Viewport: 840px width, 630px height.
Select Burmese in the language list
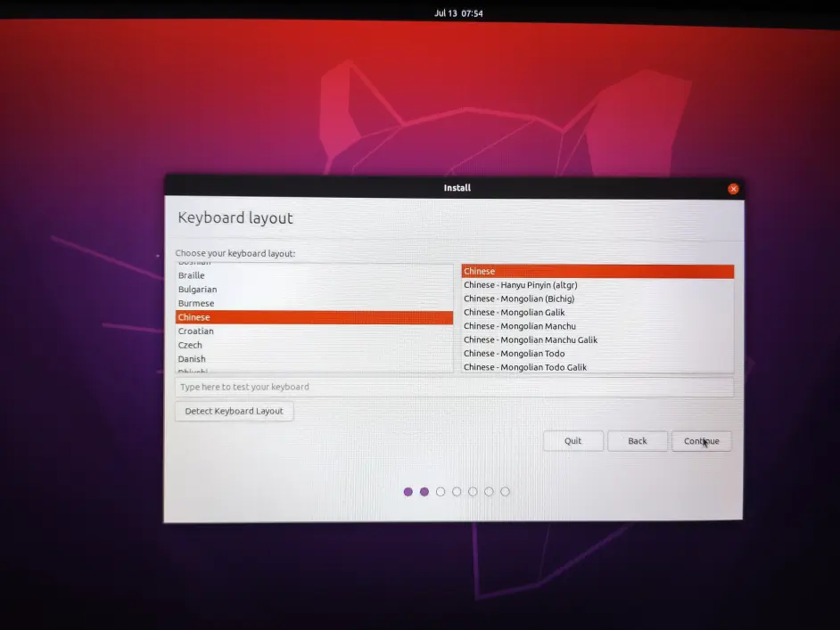tap(314, 304)
